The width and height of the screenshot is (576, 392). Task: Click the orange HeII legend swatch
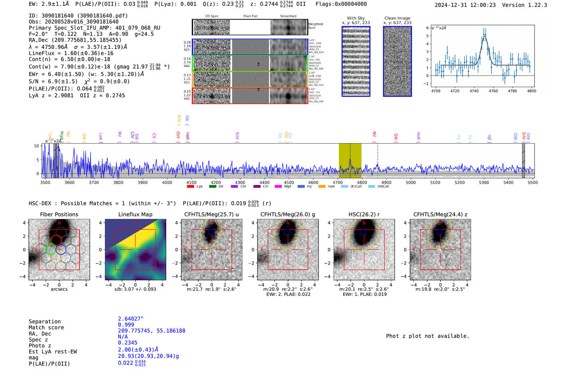click(322, 187)
